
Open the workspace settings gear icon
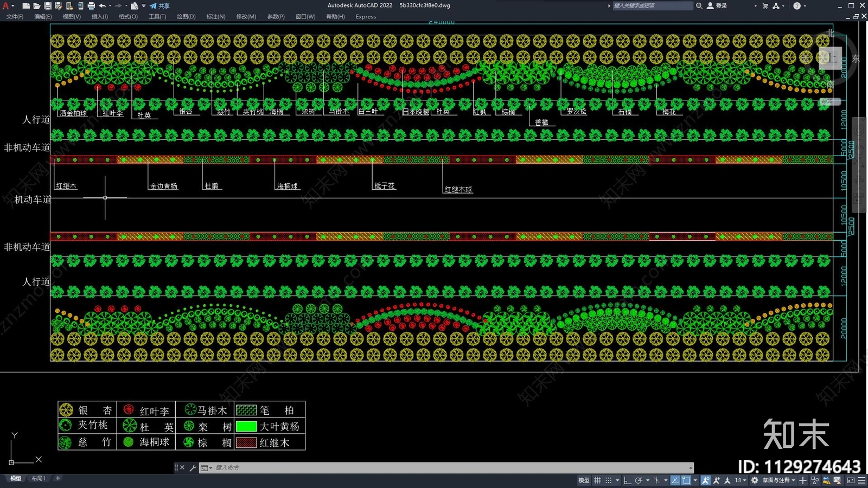tap(755, 480)
